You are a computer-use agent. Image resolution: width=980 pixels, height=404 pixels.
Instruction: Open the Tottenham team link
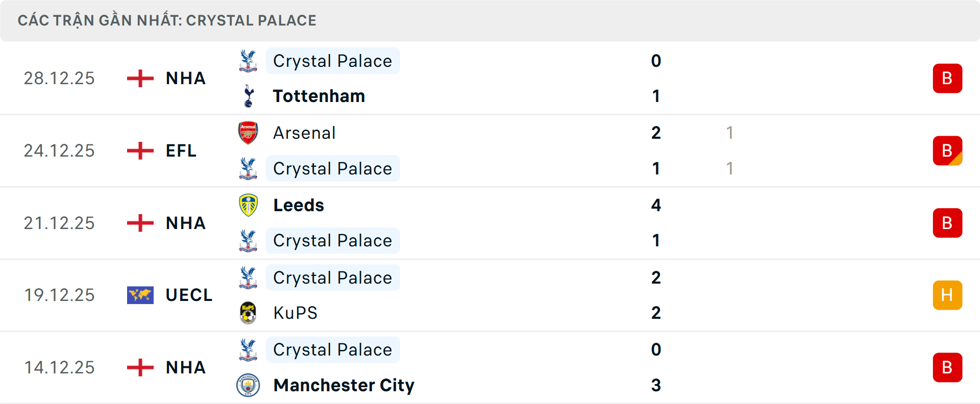[x=319, y=96]
